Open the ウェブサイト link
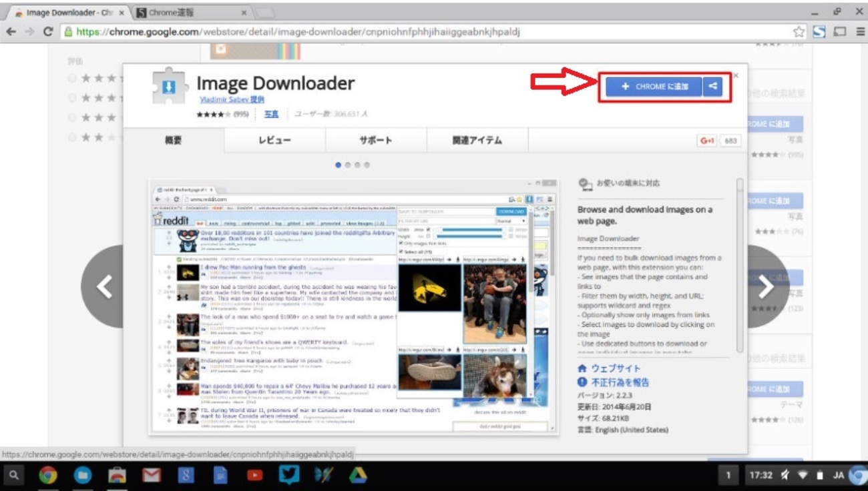868x491 pixels. point(615,368)
